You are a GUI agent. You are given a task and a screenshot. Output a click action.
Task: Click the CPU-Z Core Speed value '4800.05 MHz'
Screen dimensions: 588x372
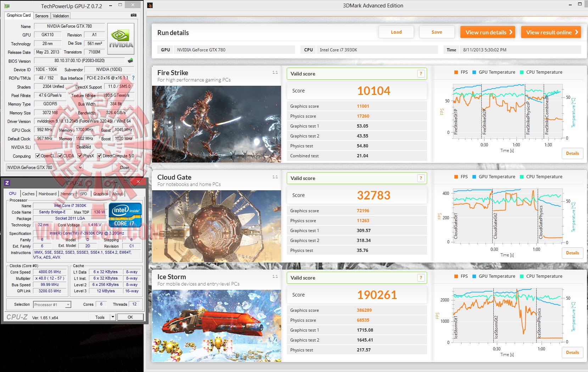pos(50,272)
